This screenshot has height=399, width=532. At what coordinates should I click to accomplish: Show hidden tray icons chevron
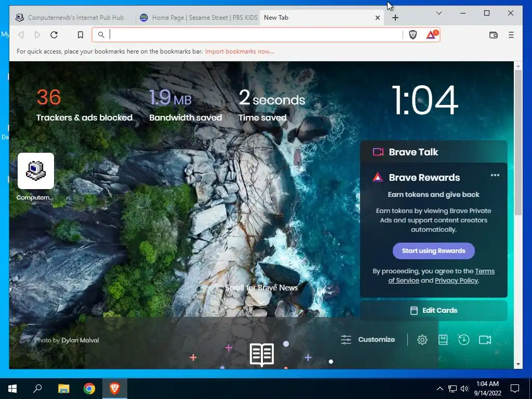(x=440, y=389)
